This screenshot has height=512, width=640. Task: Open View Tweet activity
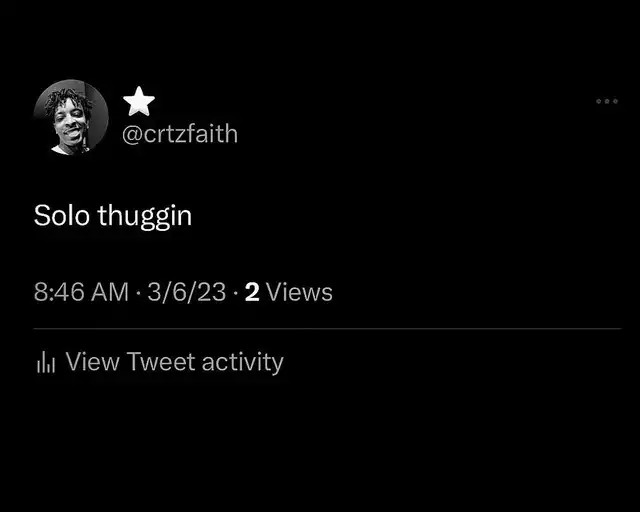pyautogui.click(x=160, y=362)
